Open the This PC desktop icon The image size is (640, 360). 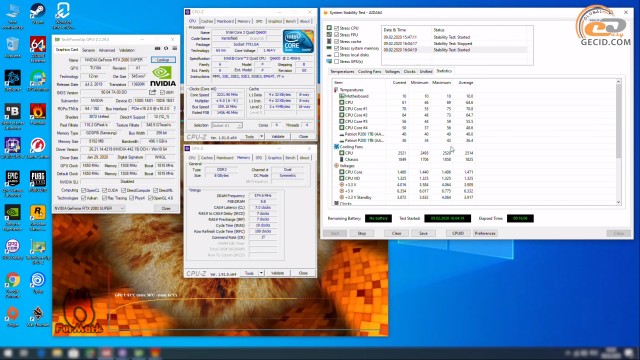point(13,16)
